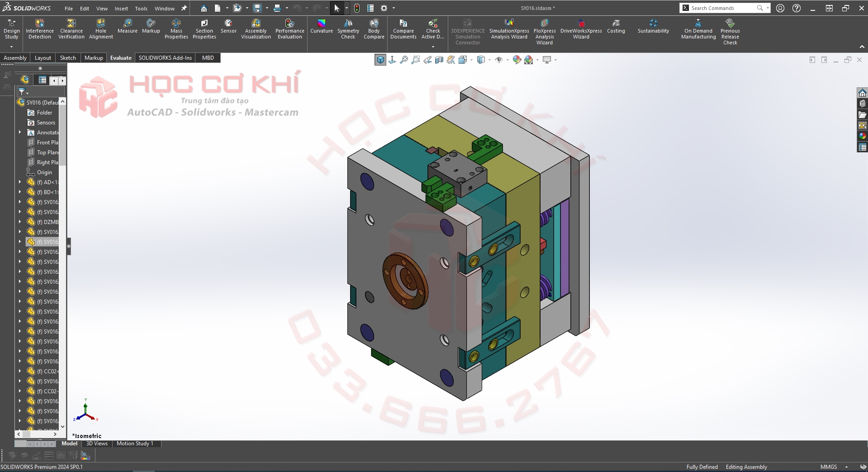Launch the SimulationXpress Analysis Wizard
Image resolution: width=868 pixels, height=472 pixels.
click(509, 29)
